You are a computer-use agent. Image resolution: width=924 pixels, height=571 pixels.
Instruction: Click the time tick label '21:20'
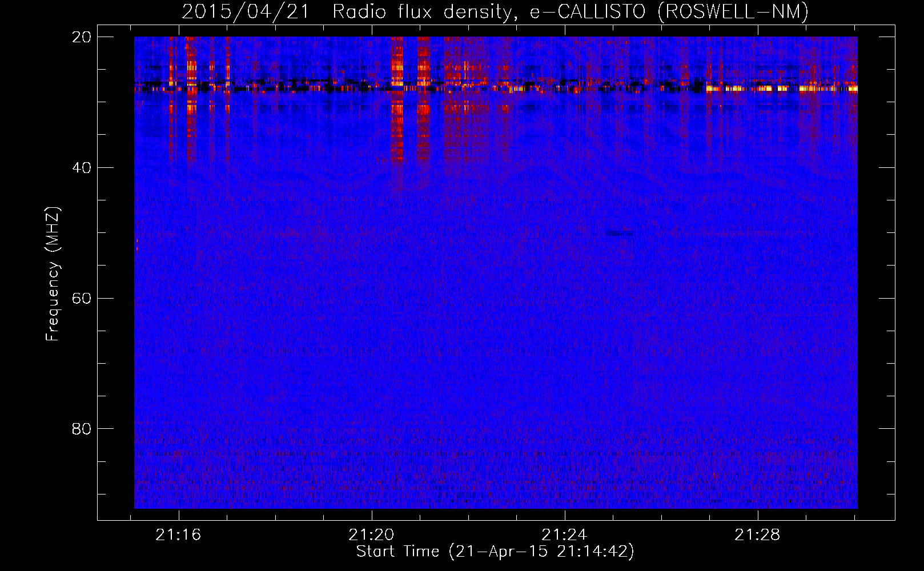point(372,535)
